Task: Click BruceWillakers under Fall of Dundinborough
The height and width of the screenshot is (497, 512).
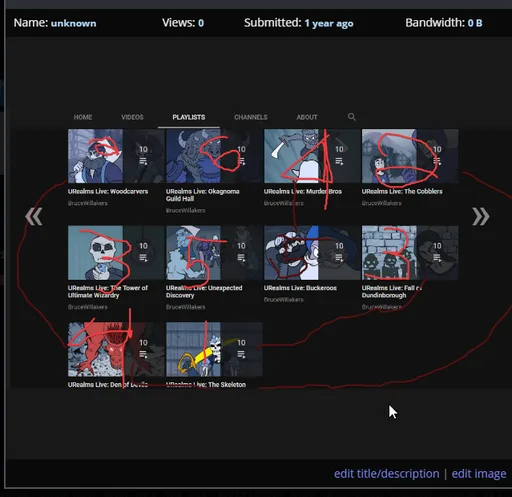Action: click(382, 307)
